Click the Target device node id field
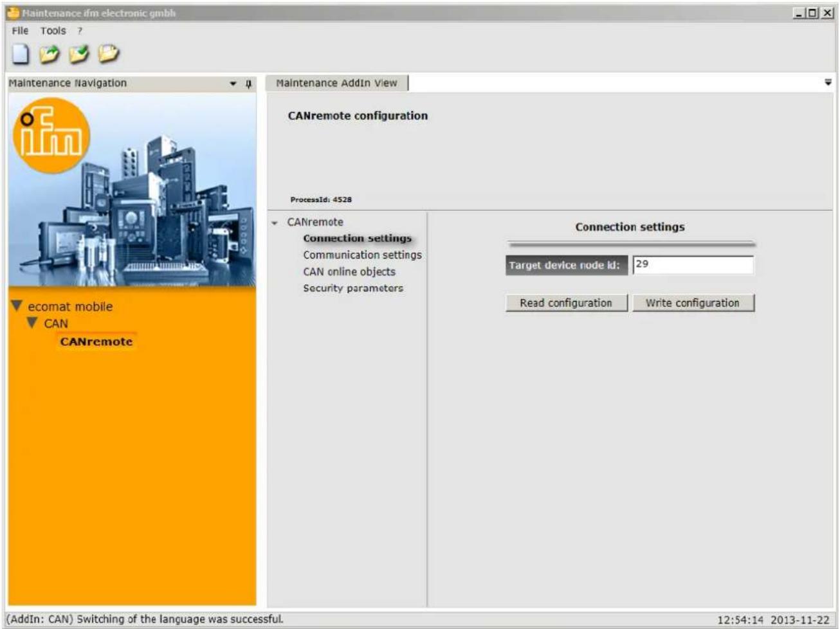840x629 pixels. point(693,264)
